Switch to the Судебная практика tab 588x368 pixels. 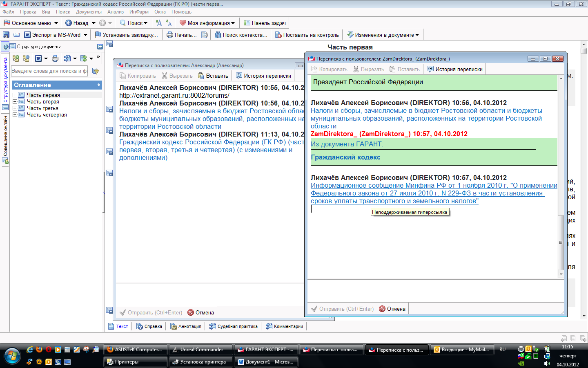234,326
